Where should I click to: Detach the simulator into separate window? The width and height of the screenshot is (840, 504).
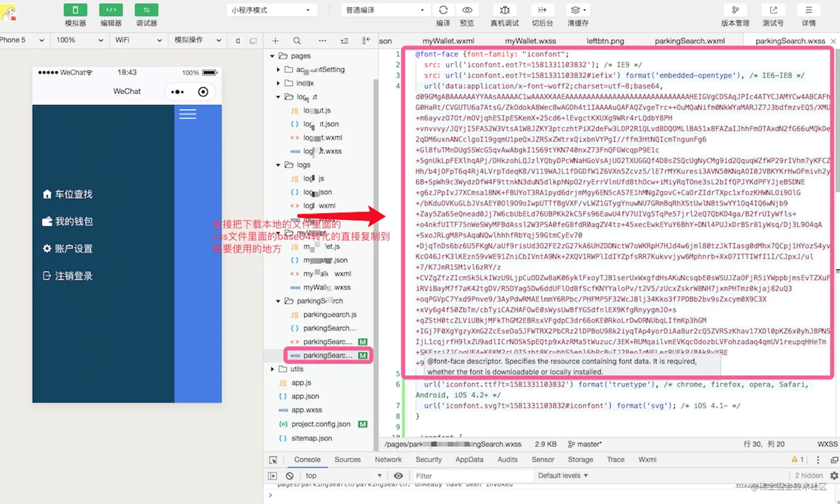point(253,41)
